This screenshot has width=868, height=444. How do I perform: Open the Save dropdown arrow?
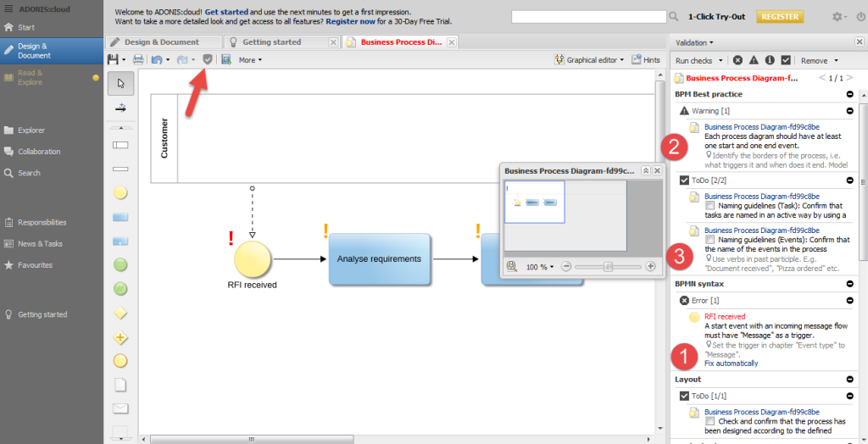point(124,60)
